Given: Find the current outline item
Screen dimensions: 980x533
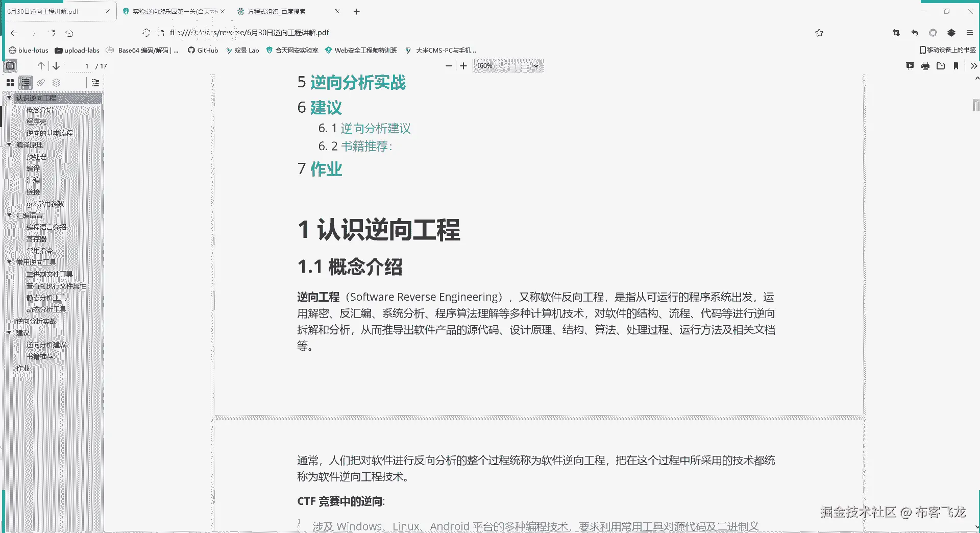Looking at the screenshot, I should (x=95, y=83).
